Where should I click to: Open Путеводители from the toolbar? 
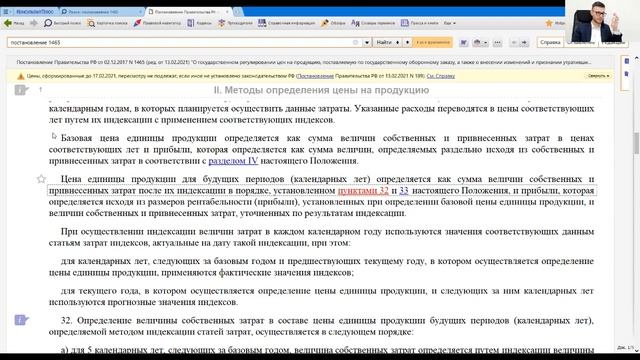pyautogui.click(x=235, y=23)
